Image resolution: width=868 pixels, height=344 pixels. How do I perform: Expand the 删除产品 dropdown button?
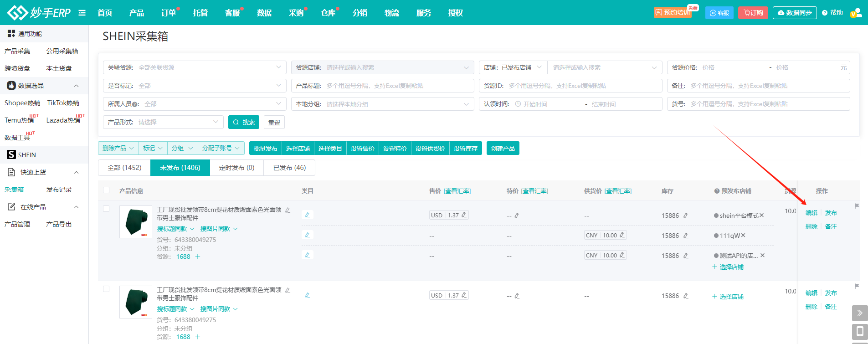click(x=118, y=148)
